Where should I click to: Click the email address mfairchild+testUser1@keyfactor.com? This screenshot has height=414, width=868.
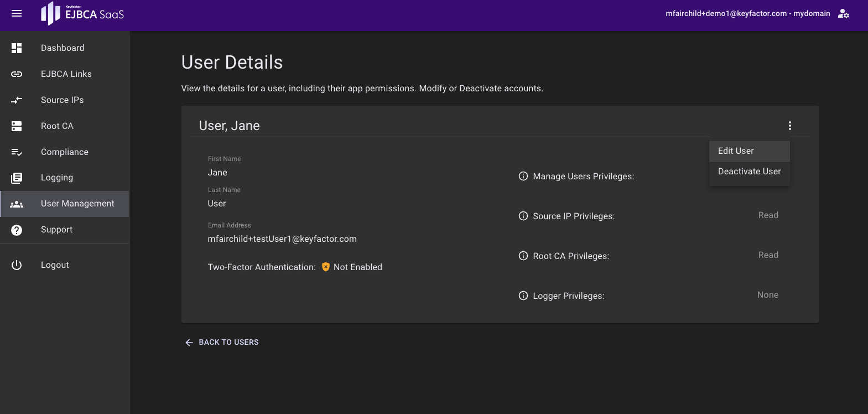[x=282, y=239]
